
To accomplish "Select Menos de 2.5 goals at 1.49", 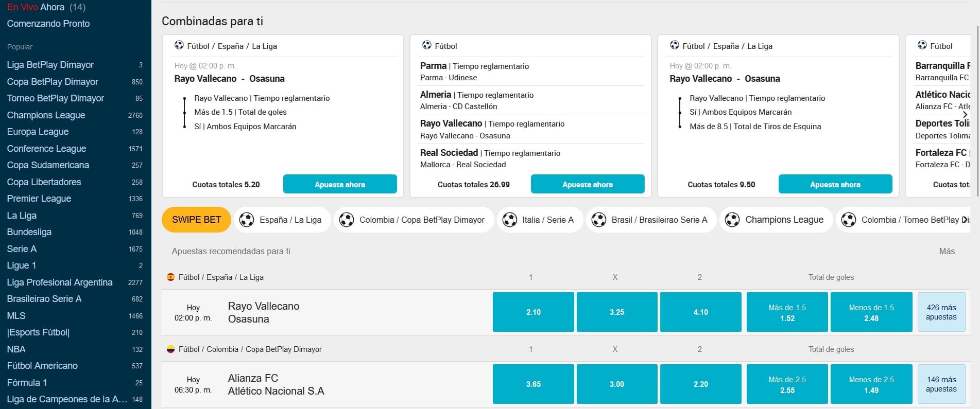I will pos(871,384).
